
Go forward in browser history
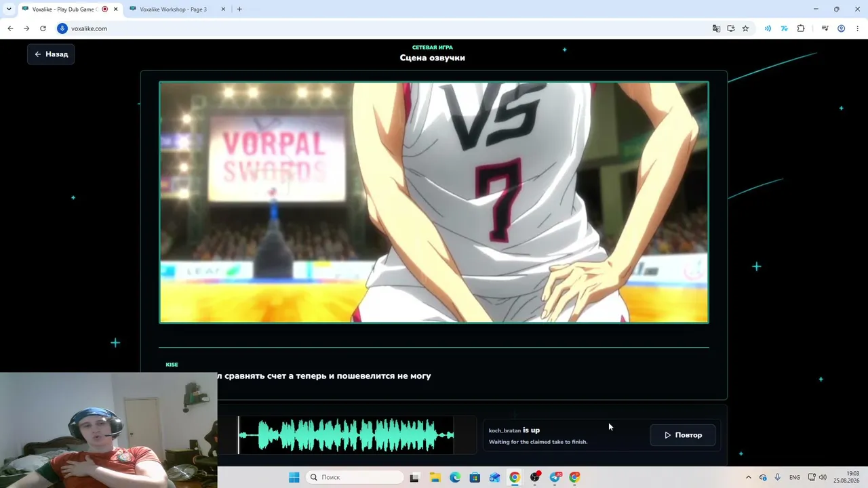pyautogui.click(x=26, y=28)
